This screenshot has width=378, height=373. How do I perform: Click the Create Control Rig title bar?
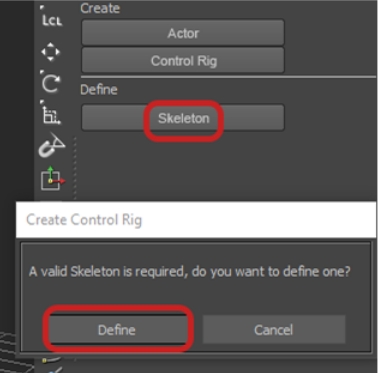coord(196,220)
